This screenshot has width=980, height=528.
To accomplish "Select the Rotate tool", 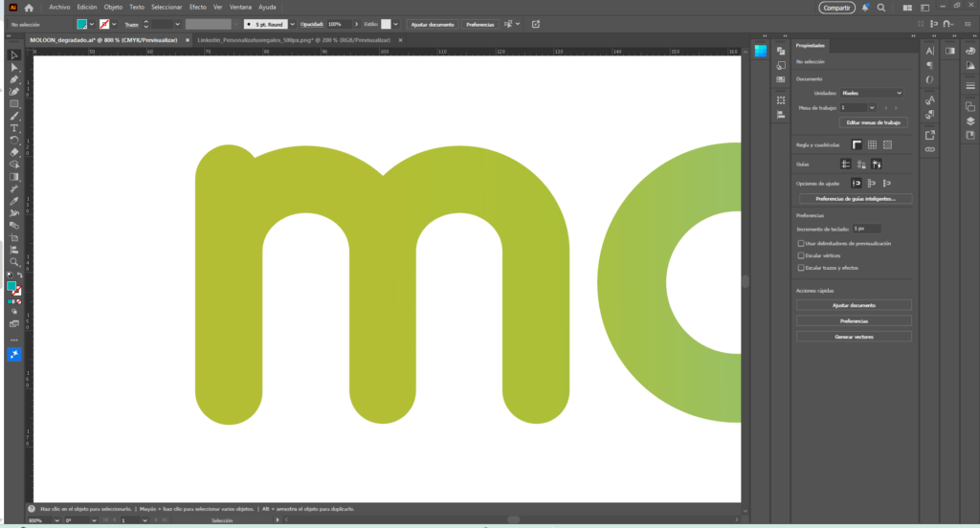I will click(13, 140).
